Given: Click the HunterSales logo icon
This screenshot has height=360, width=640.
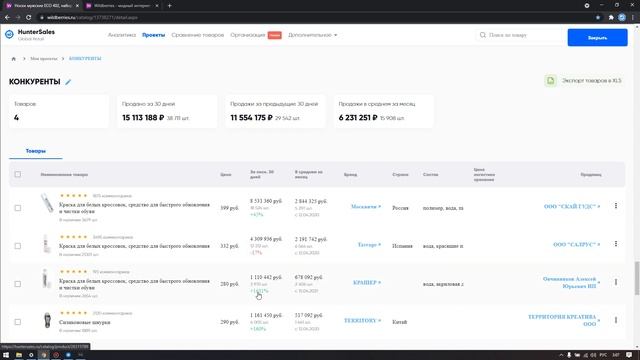Looking at the screenshot, I should [9, 35].
